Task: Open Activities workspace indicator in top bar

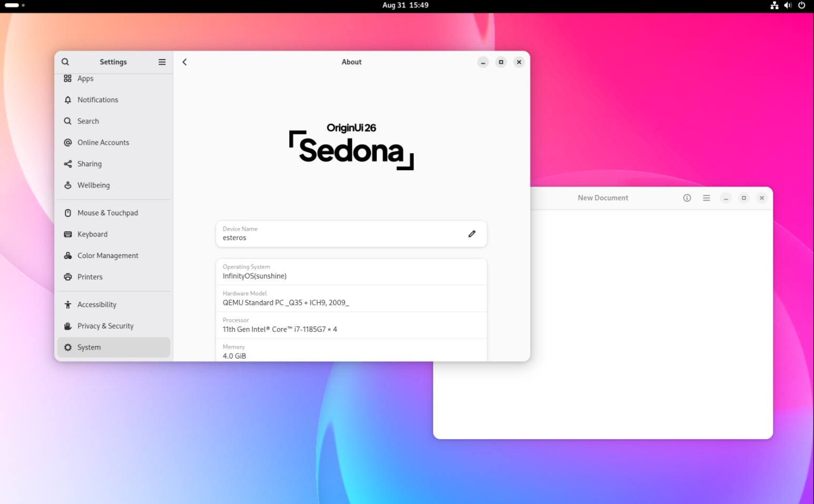Action: [15, 5]
